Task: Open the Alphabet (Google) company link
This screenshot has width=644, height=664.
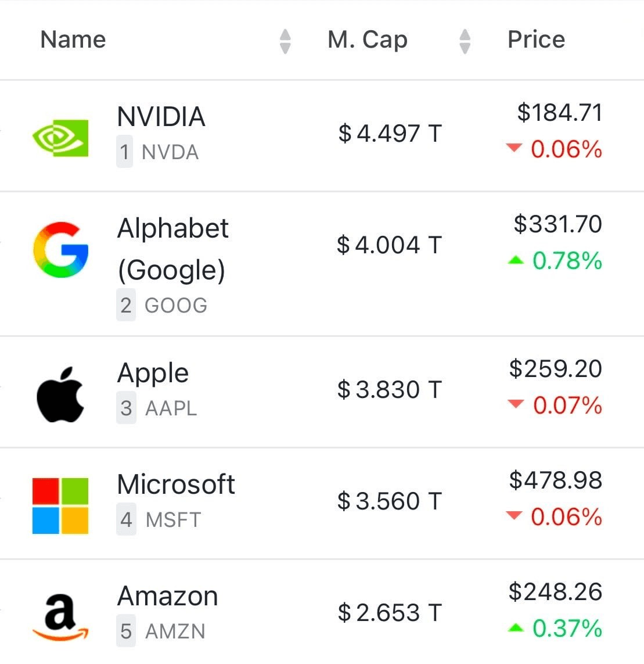Action: click(172, 249)
